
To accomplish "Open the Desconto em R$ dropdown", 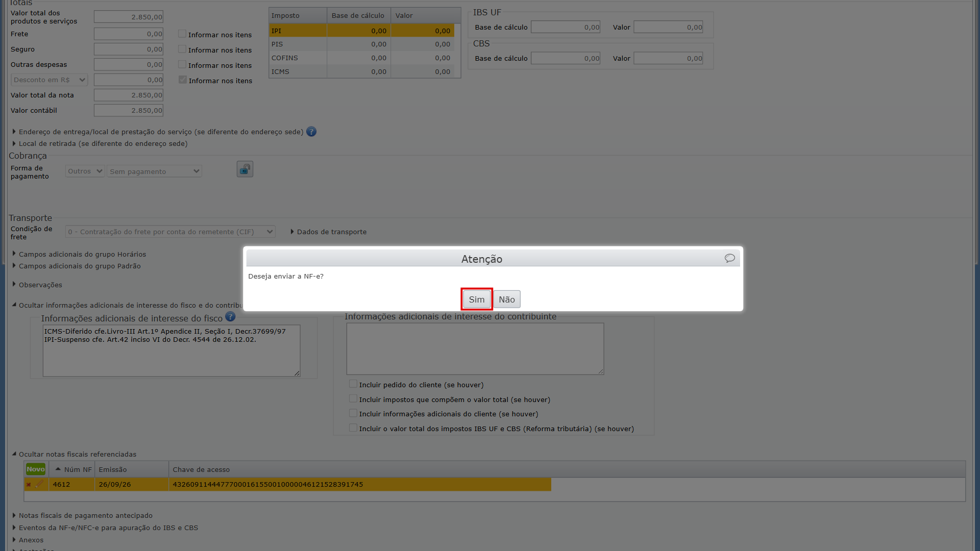I will click(x=50, y=80).
